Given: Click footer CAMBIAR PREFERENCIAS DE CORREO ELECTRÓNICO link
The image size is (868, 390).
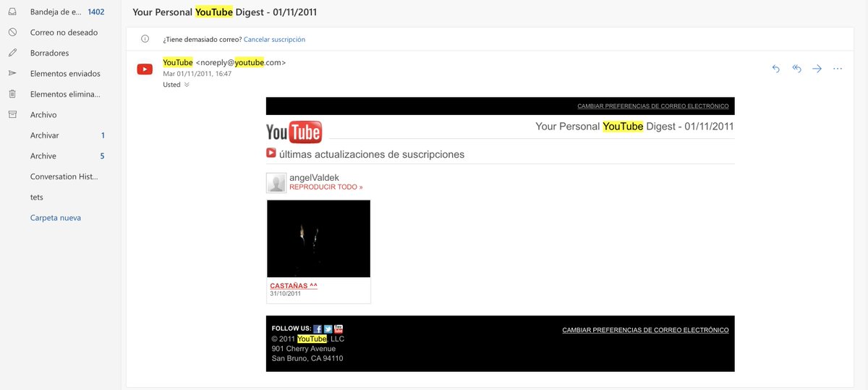Looking at the screenshot, I should pos(645,330).
